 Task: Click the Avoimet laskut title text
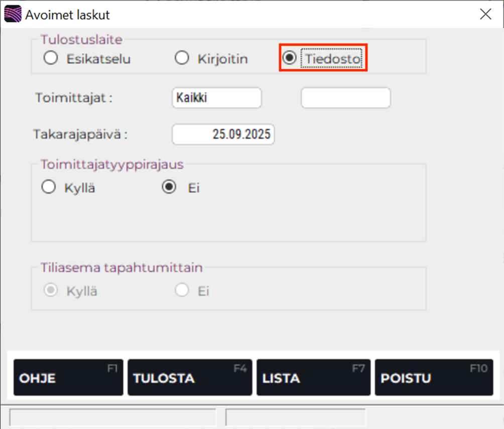pos(66,15)
